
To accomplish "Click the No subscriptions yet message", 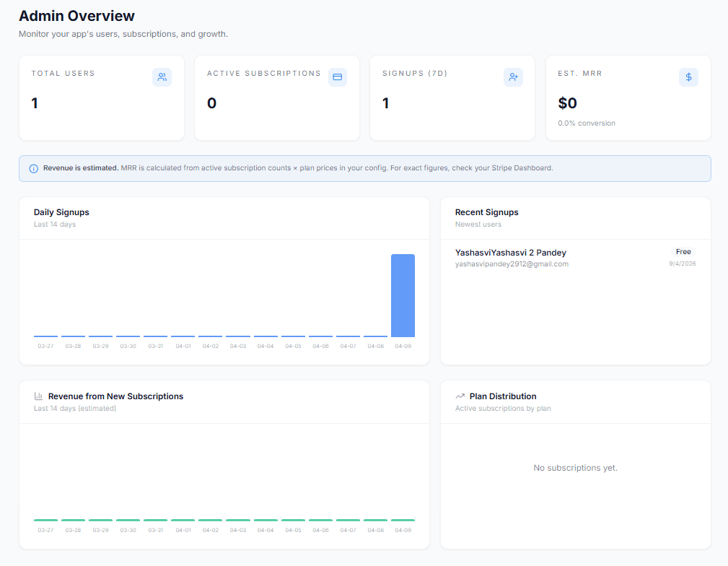I will [575, 468].
